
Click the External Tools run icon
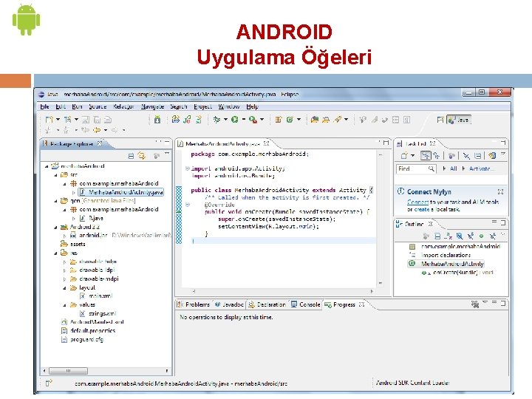coord(253,120)
